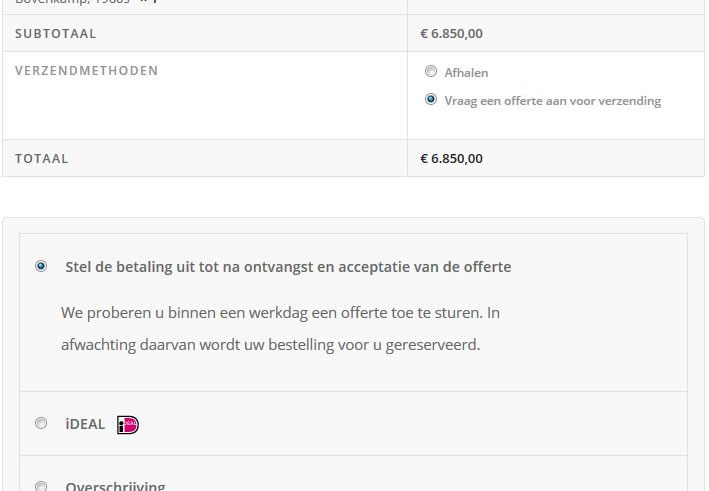709x491 pixels.
Task: Select the 'Vraag een offerte aan' radio button
Action: coord(431,99)
